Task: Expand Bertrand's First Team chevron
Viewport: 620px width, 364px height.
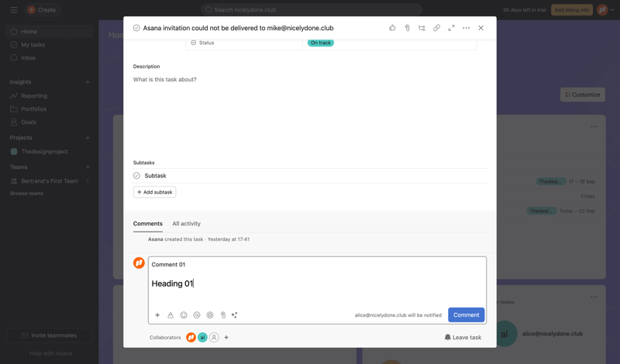Action: click(x=88, y=181)
